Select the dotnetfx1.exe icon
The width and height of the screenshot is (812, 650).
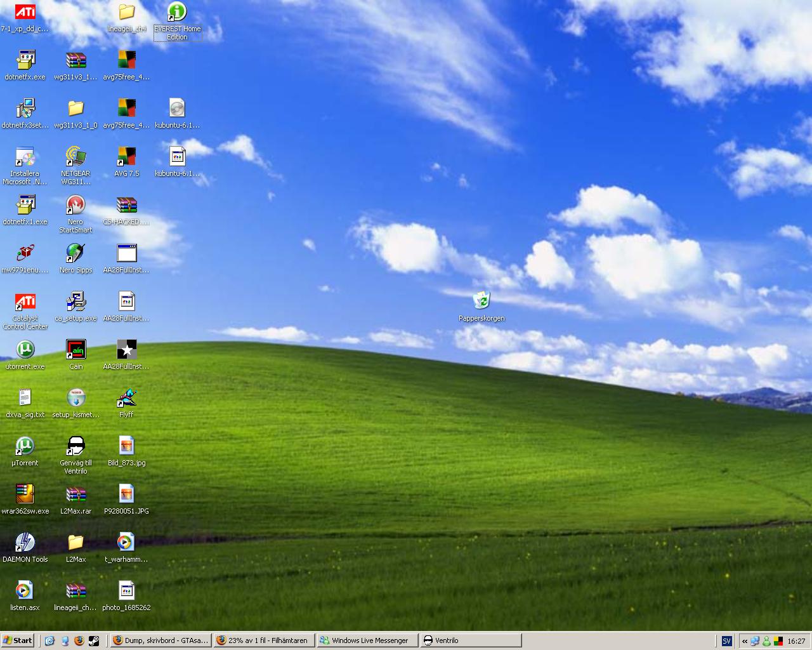pyautogui.click(x=25, y=211)
